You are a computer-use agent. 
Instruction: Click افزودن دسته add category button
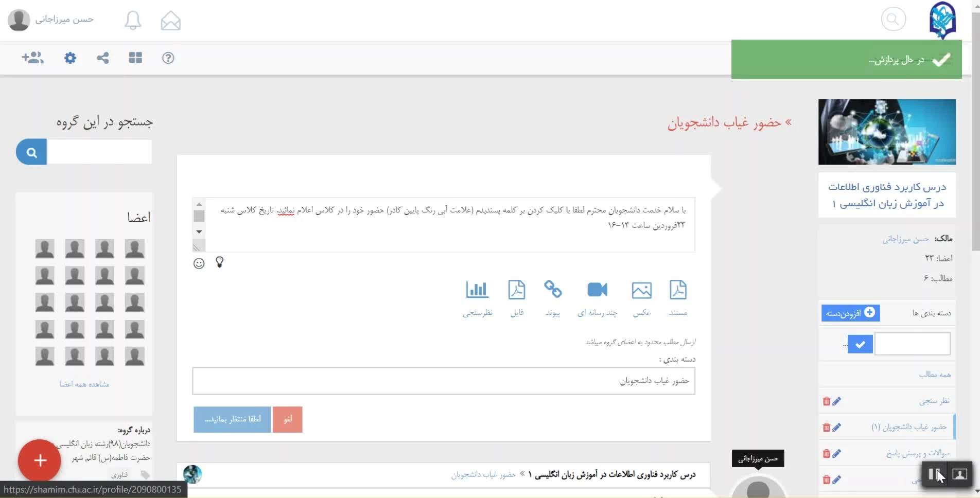[850, 313]
